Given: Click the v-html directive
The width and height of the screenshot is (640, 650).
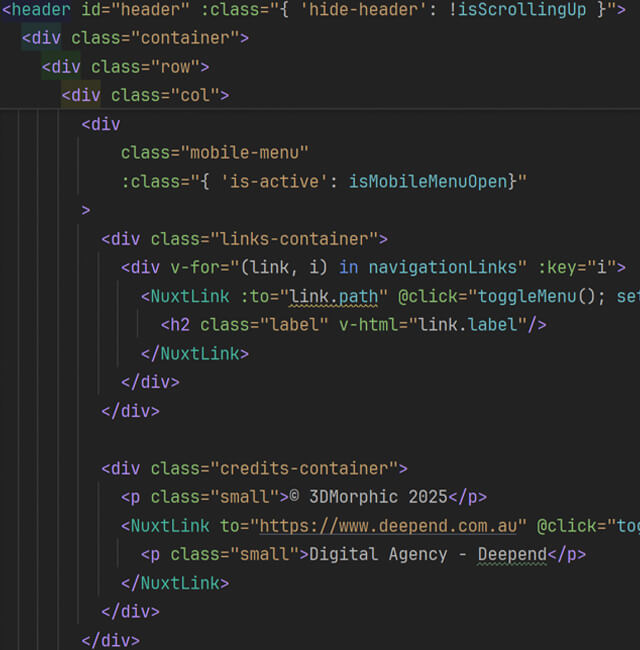Looking at the screenshot, I should (x=369, y=325).
